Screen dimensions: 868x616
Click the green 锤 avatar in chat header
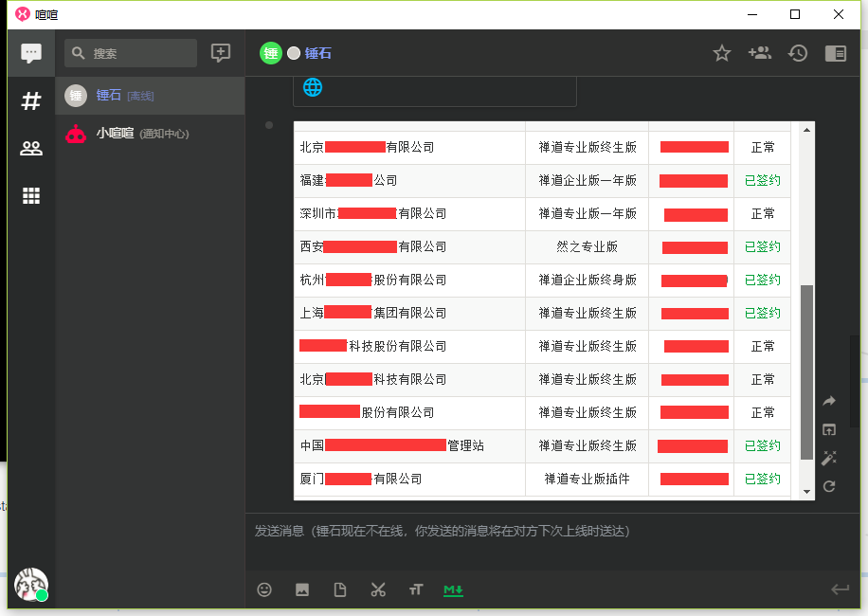(271, 53)
